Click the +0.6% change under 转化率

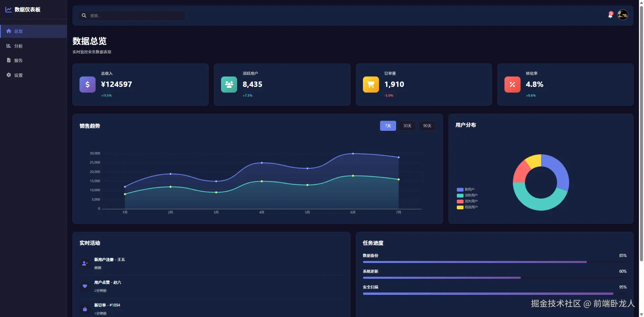[x=531, y=96]
